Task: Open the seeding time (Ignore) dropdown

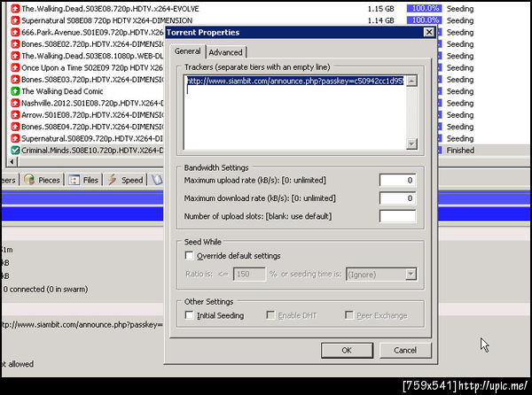Action: [411, 274]
